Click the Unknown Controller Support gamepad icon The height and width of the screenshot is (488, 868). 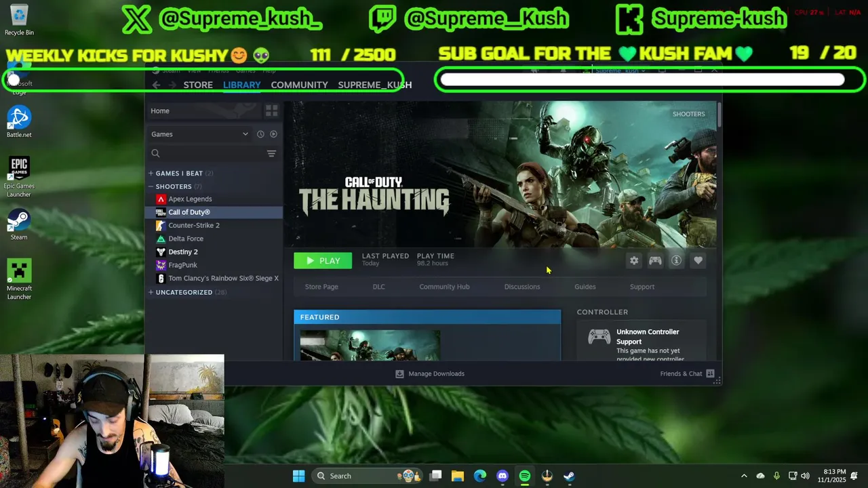[x=599, y=337]
